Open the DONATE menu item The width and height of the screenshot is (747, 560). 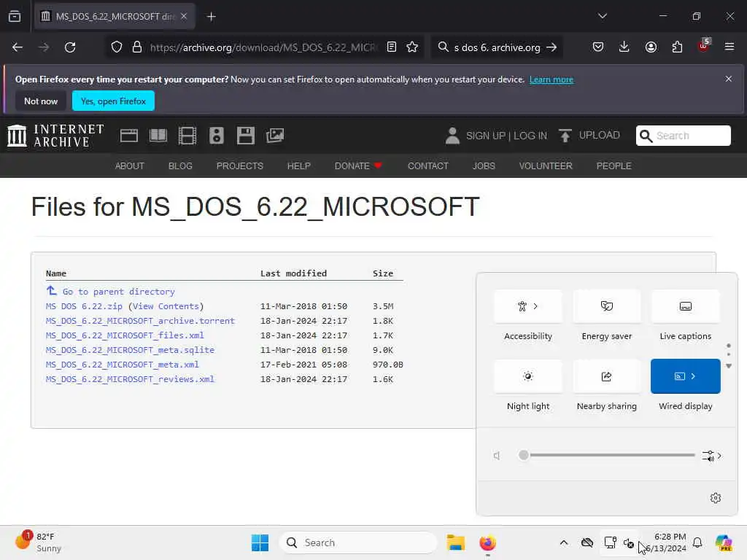pos(358,166)
